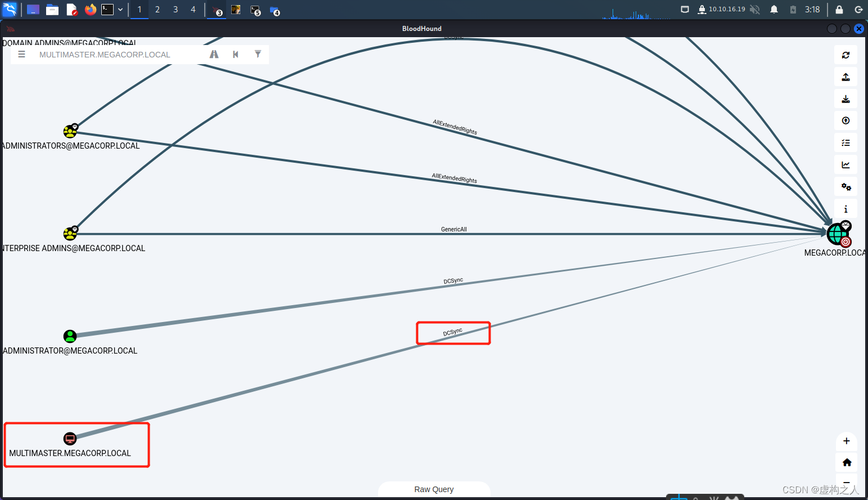Click the upper AllExtendedRights edge label
The width and height of the screenshot is (868, 500).
pos(455,127)
